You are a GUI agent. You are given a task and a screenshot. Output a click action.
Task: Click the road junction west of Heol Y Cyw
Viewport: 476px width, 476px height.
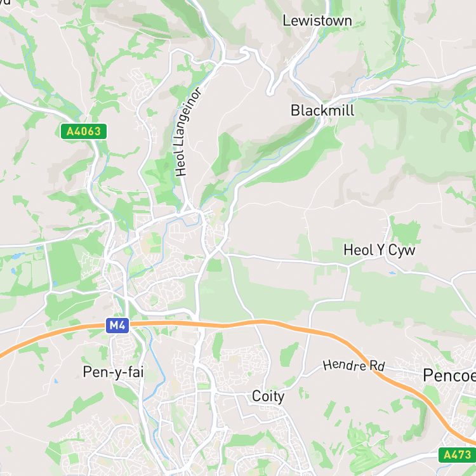(x=348, y=267)
